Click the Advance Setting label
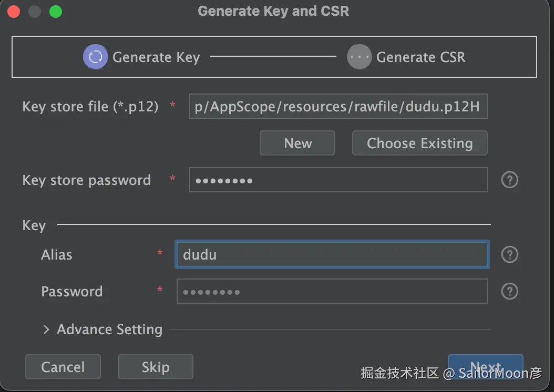Screen dimensions: 554x392 [109, 329]
